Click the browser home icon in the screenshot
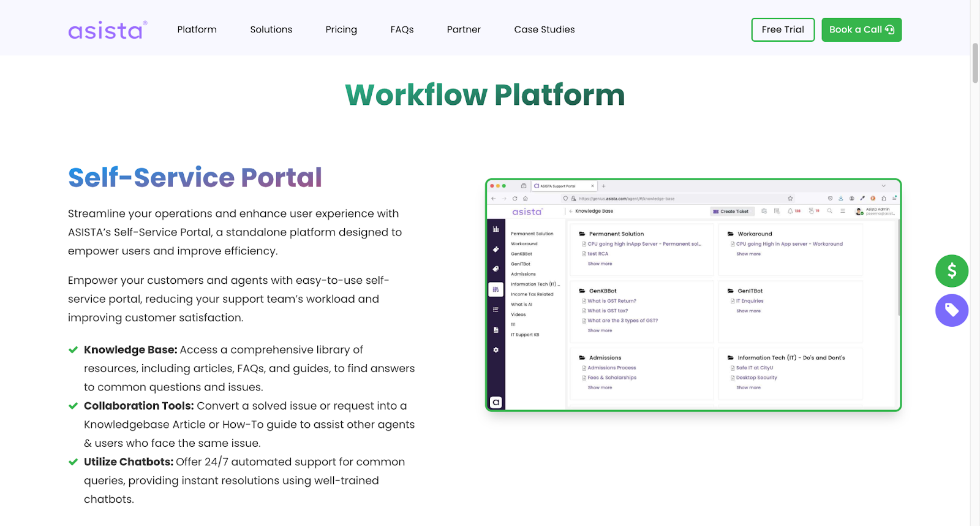980x526 pixels. (x=526, y=199)
